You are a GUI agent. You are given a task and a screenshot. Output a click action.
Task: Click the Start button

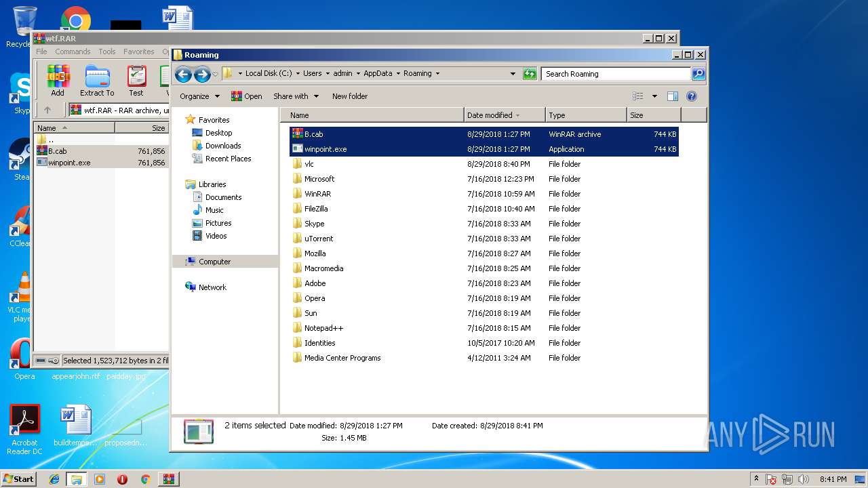18,479
